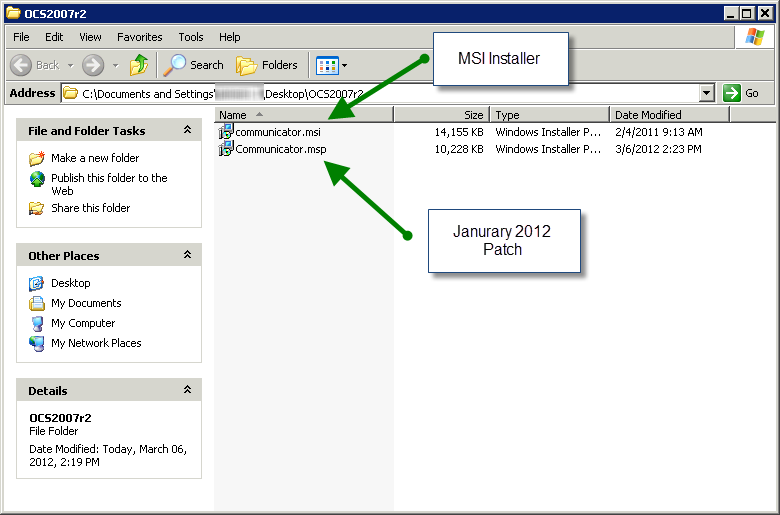This screenshot has height=515, width=780.
Task: Open the My Computer link
Action: coord(83,323)
